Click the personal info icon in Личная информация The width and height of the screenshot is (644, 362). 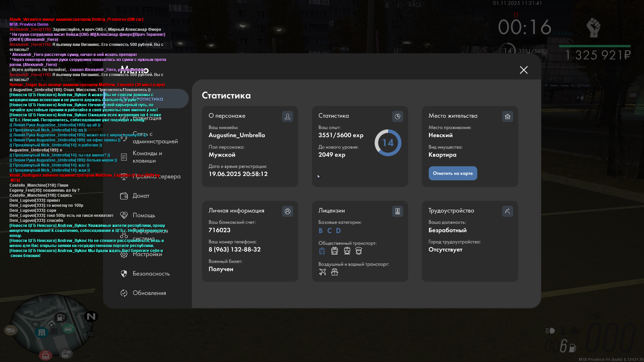pyautogui.click(x=287, y=211)
